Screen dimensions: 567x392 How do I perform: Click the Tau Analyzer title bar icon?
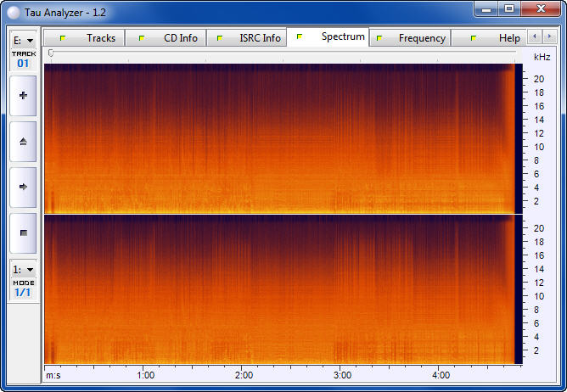pos(14,9)
